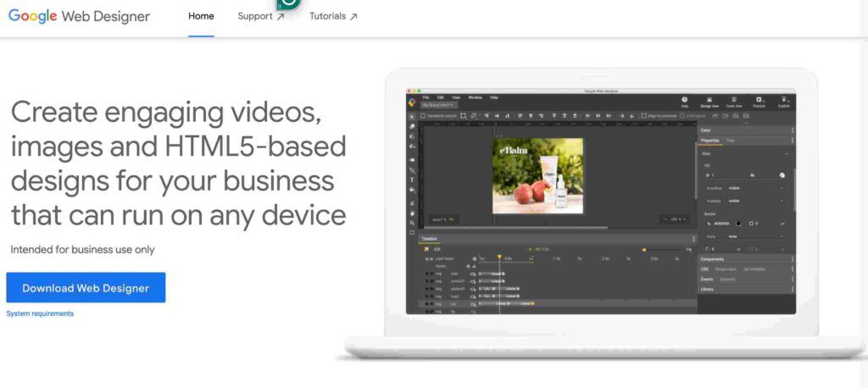Click the horizontal scrollbar below the canvas
The height and width of the screenshot is (388, 868).
point(515,227)
